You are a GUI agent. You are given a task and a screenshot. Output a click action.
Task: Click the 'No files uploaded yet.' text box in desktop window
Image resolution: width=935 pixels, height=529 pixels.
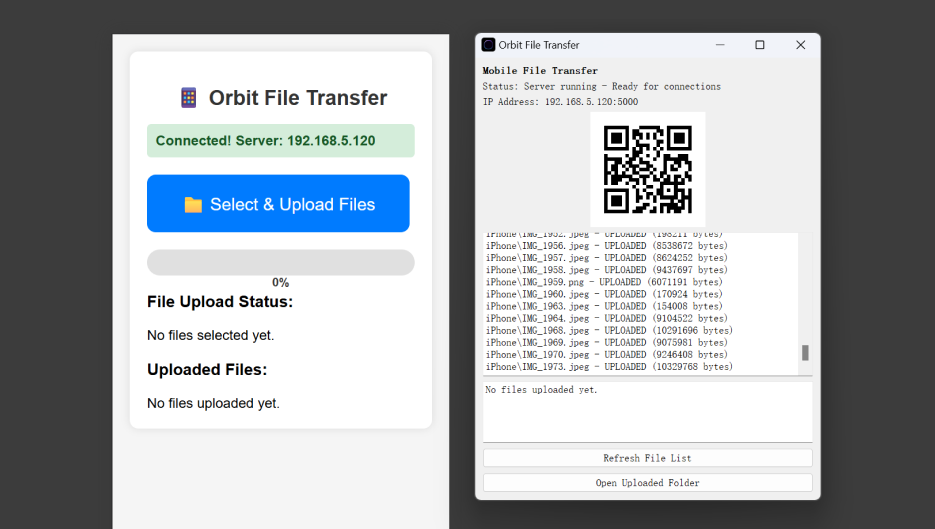pyautogui.click(x=648, y=412)
